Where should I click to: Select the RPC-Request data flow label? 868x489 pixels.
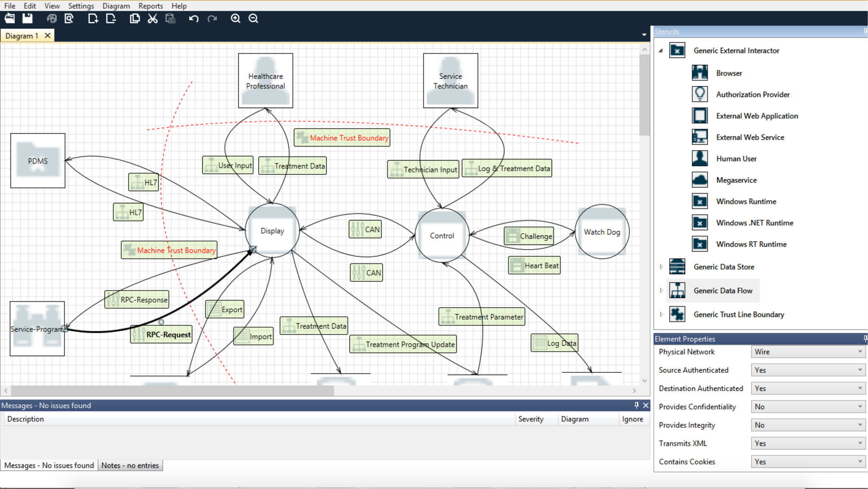click(x=161, y=334)
